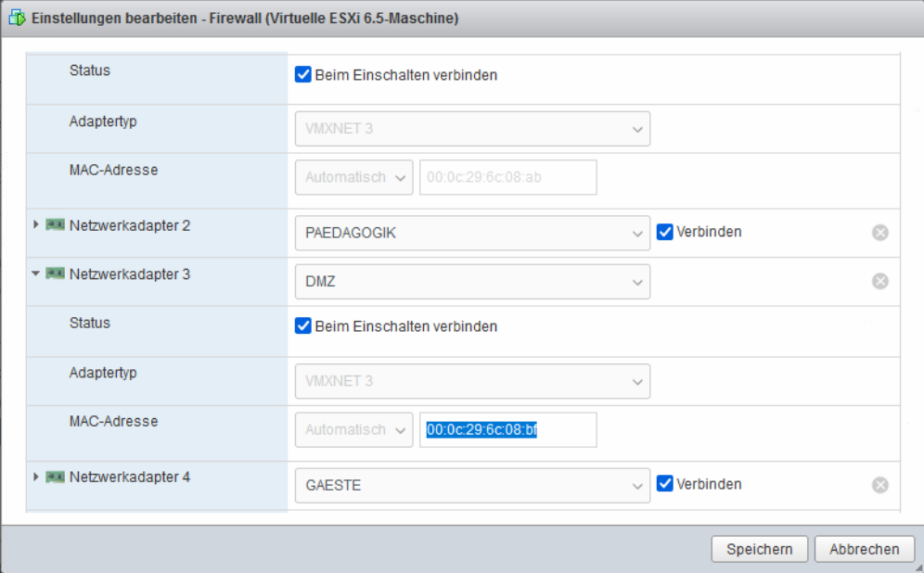
Task: Click the Netzwerkadapter 4 network card icon
Action: pyautogui.click(x=56, y=477)
